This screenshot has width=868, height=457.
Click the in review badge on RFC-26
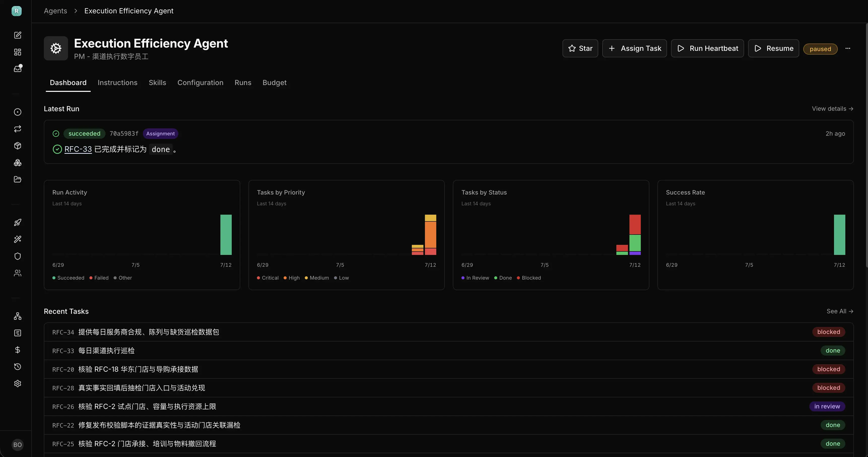click(x=827, y=406)
